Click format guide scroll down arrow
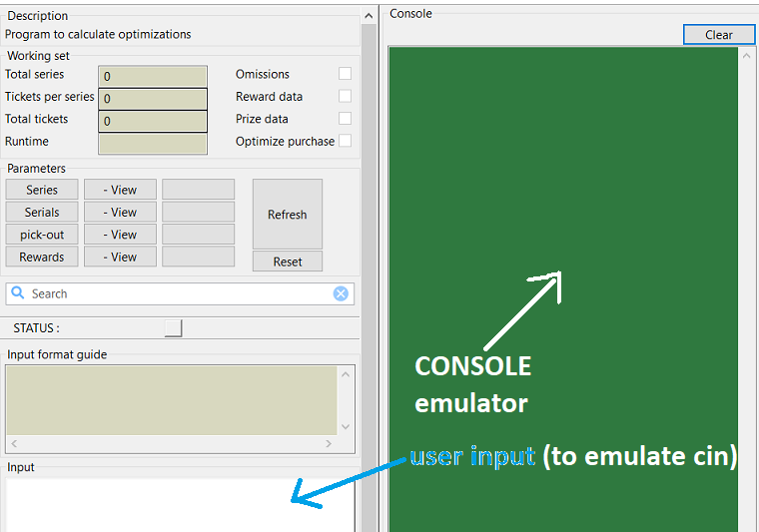 pyautogui.click(x=346, y=426)
